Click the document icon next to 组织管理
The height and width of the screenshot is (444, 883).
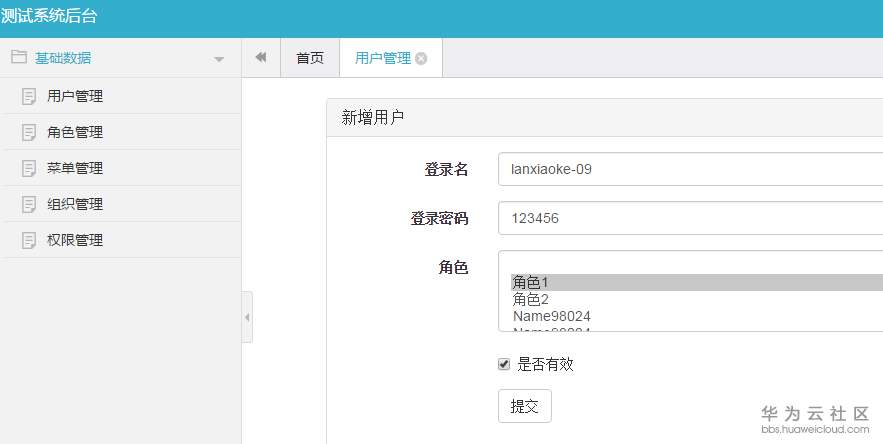tap(29, 205)
